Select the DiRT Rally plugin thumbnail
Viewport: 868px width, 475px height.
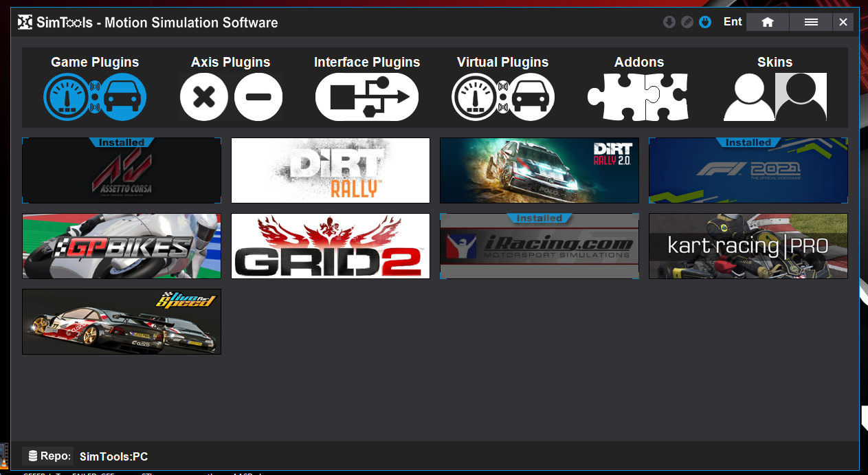coord(331,170)
